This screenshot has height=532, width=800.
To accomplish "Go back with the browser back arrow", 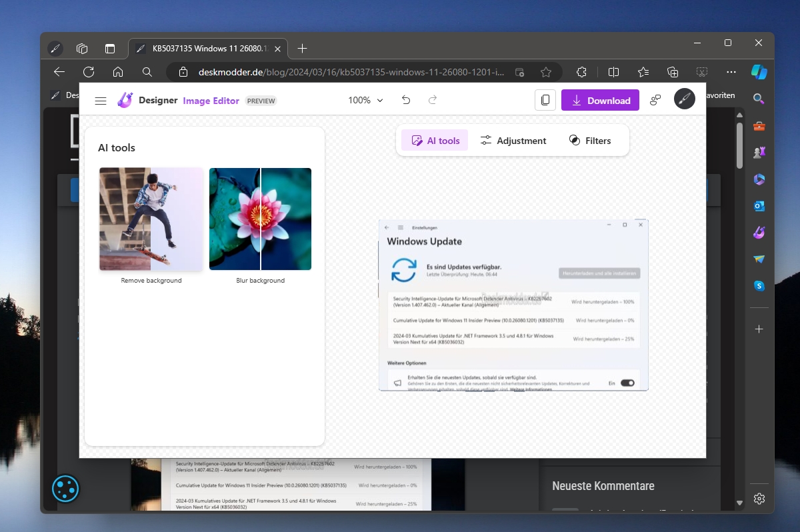I will point(59,72).
